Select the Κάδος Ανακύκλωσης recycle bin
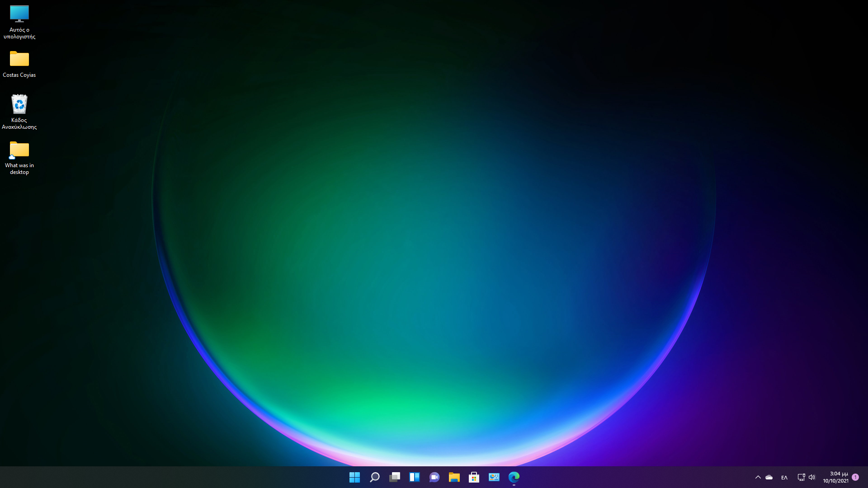The height and width of the screenshot is (488, 868). pos(19,111)
